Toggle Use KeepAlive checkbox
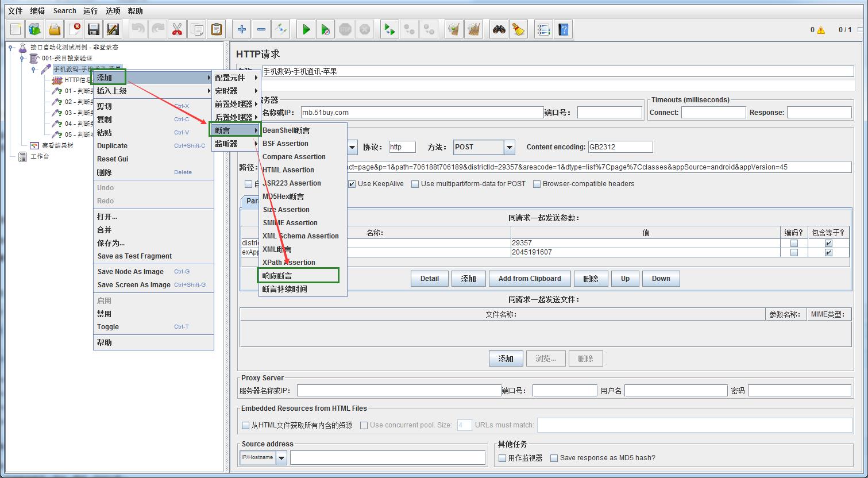Screen dimensions: 868x478 (352, 184)
